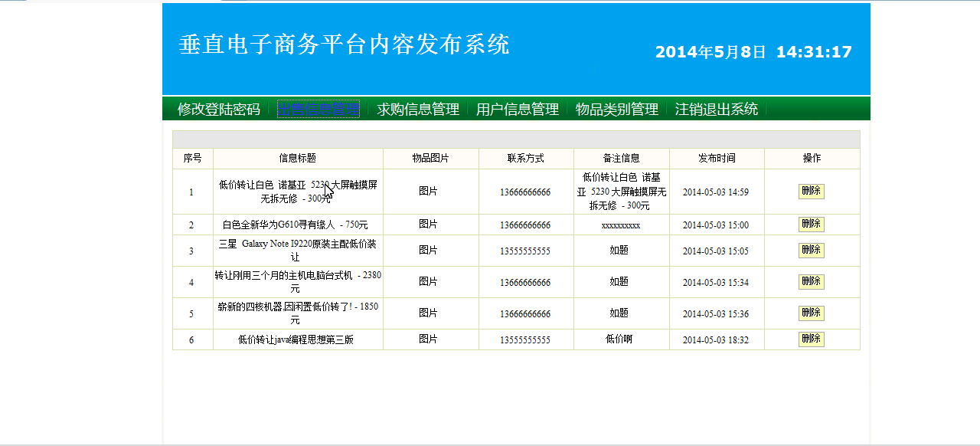
Task: Click the 物品图片 column header
Action: [x=431, y=159]
